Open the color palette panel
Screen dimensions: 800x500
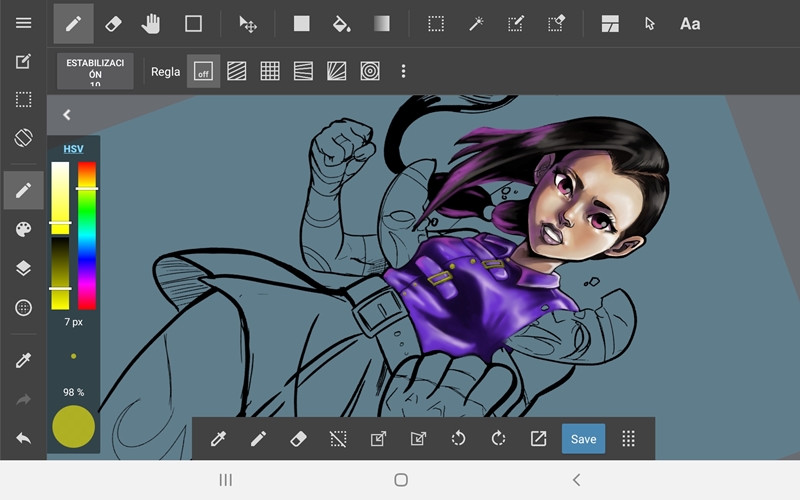[23, 229]
